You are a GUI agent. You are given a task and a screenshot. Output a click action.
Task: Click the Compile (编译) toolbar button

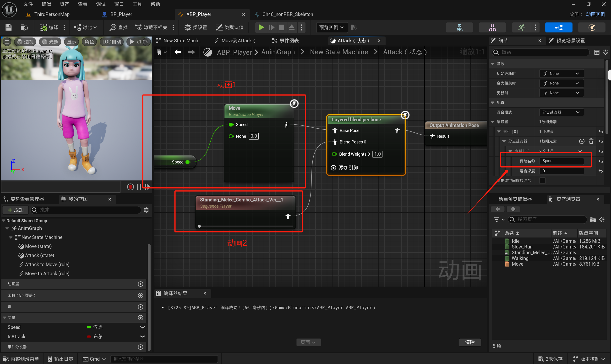point(49,27)
